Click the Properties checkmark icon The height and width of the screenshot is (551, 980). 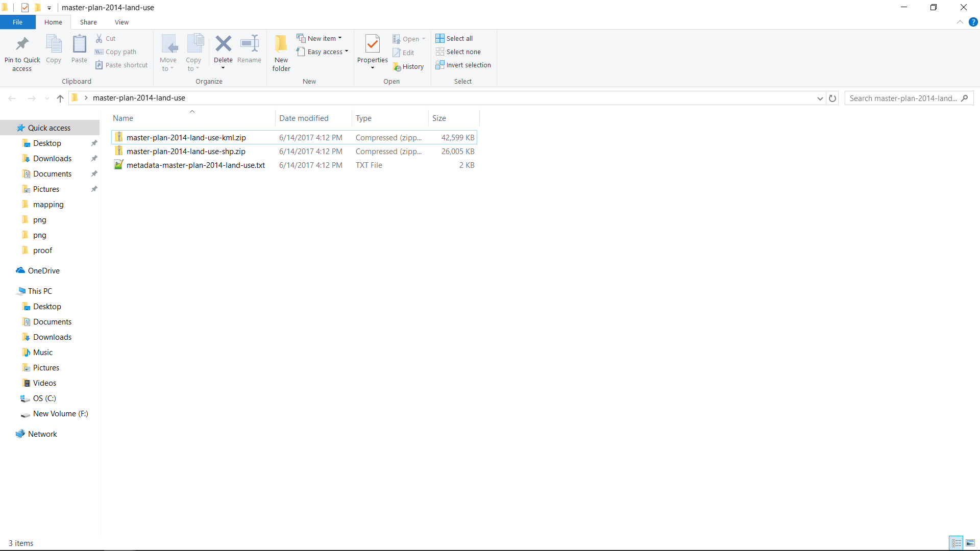point(373,44)
